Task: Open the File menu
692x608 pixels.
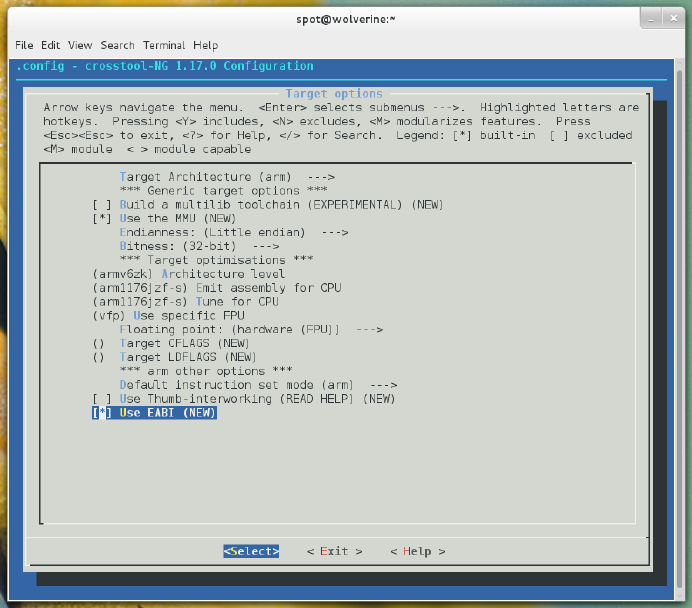Action: (24, 45)
